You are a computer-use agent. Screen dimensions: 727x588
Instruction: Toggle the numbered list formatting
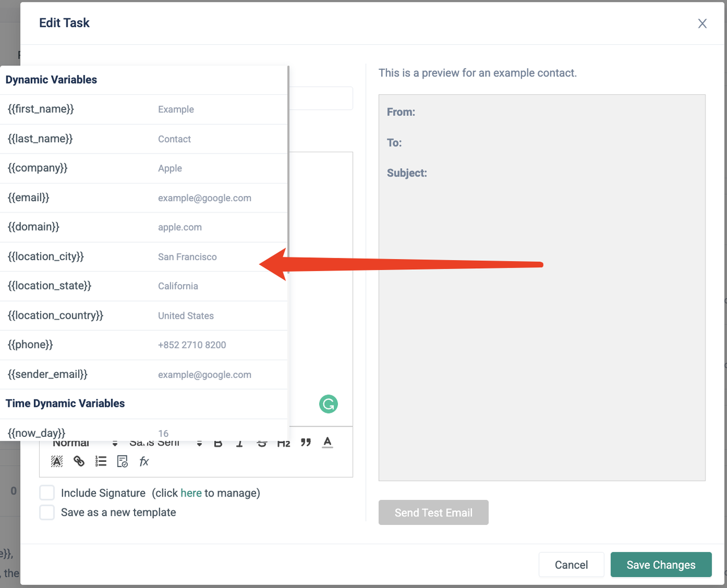tap(101, 461)
